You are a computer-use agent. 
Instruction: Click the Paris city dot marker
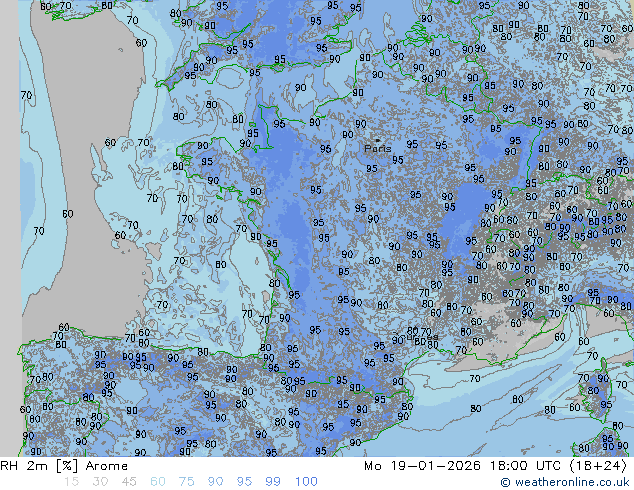(x=377, y=140)
